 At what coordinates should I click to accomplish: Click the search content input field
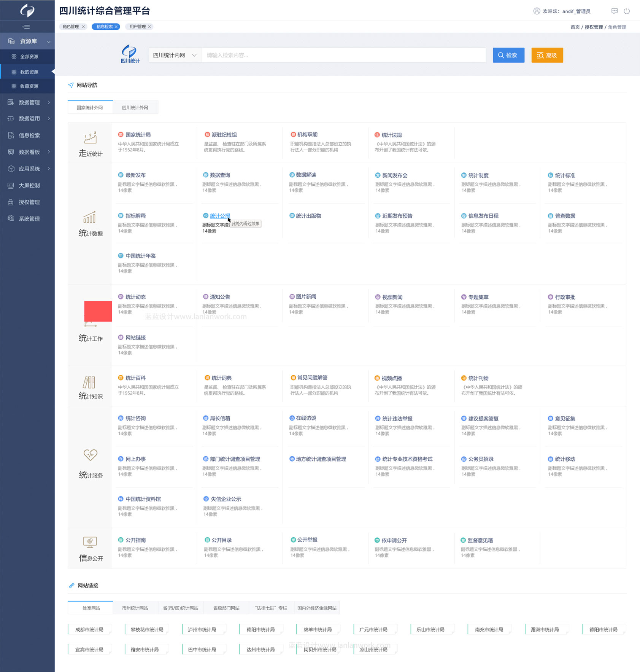[343, 55]
